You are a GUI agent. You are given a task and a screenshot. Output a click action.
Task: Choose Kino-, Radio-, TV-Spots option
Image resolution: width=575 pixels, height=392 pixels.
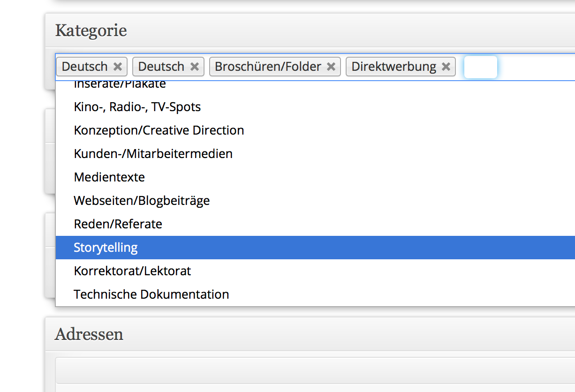tap(315, 107)
